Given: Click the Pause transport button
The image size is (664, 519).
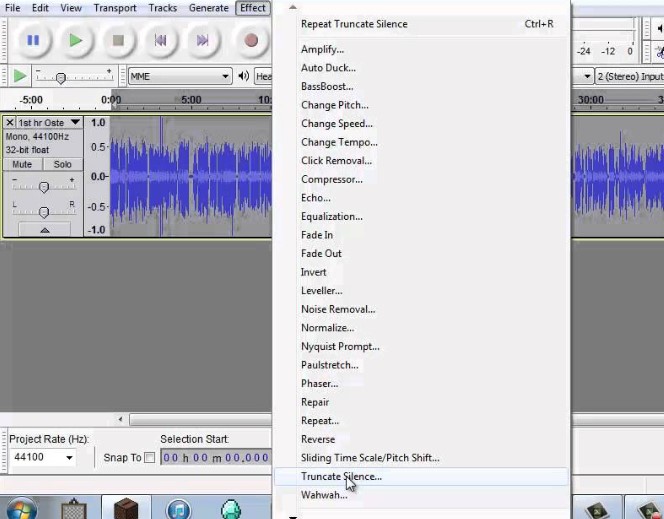Looking at the screenshot, I should (x=33, y=40).
